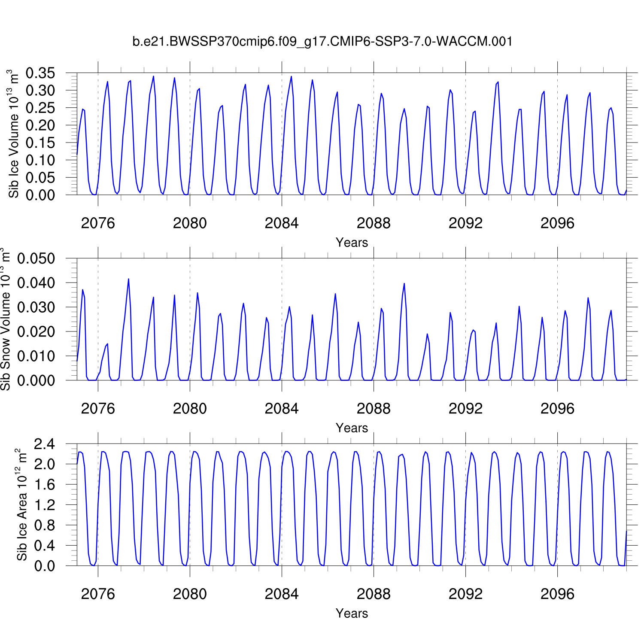Click the 0.35 tick label on ice volume axis

40,73
